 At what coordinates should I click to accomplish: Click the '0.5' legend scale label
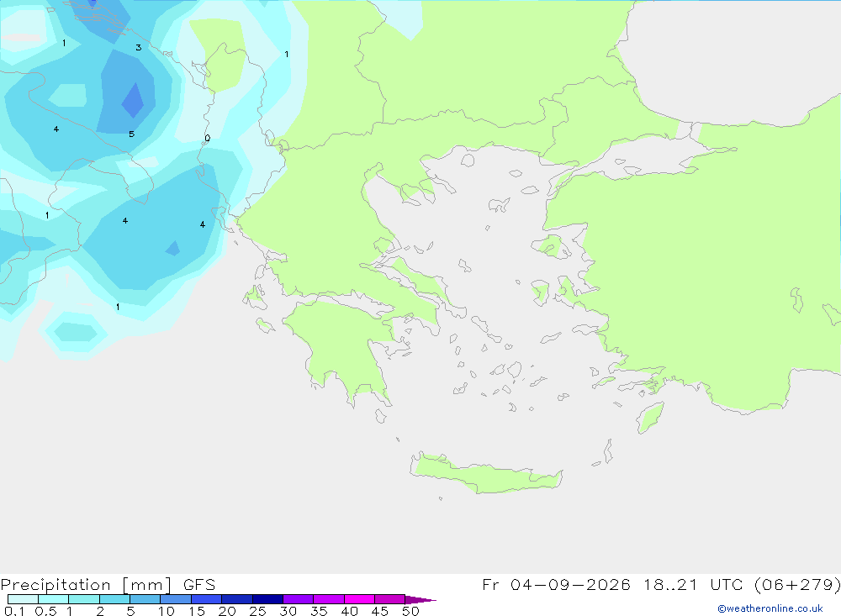coord(45,611)
